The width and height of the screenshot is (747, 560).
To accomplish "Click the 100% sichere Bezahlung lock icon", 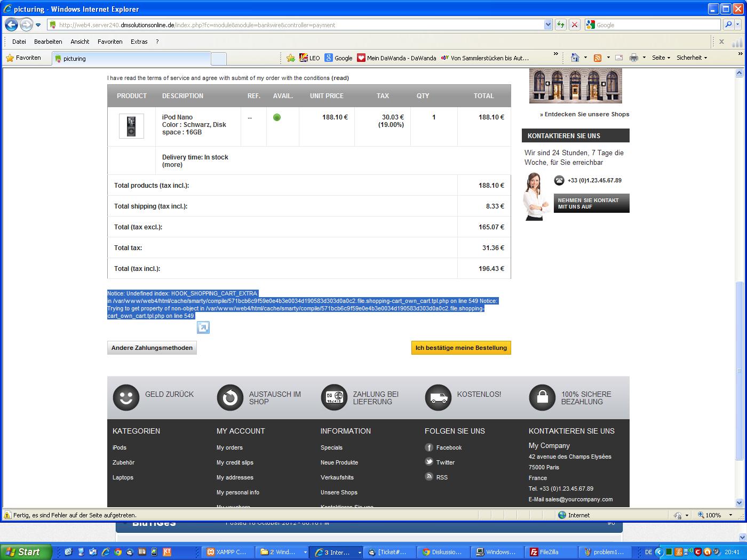I will [x=542, y=398].
